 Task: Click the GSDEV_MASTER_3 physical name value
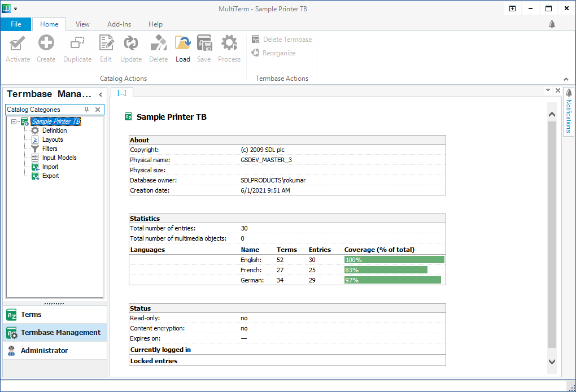click(x=267, y=160)
